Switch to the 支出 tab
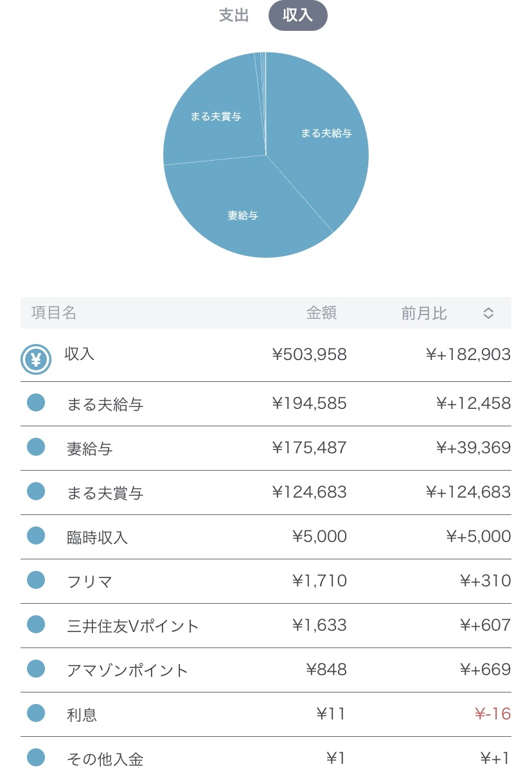 [x=234, y=15]
